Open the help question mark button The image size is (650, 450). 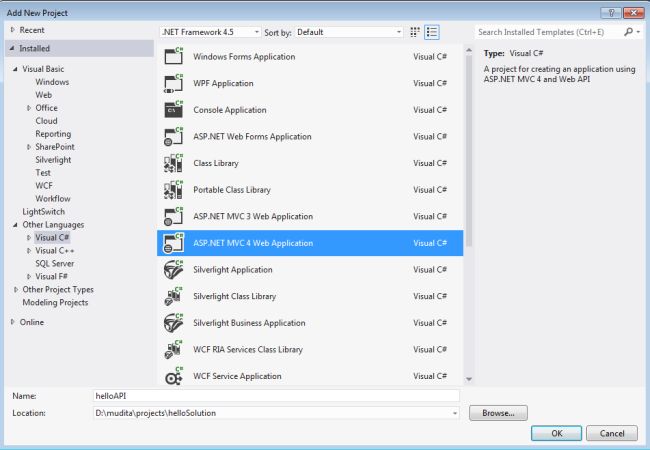[611, 13]
